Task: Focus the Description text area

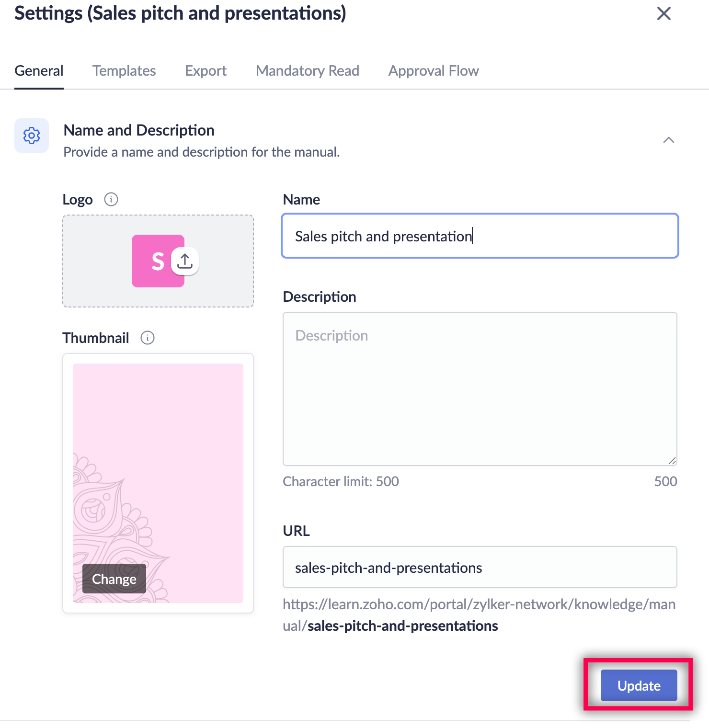Action: click(480, 389)
